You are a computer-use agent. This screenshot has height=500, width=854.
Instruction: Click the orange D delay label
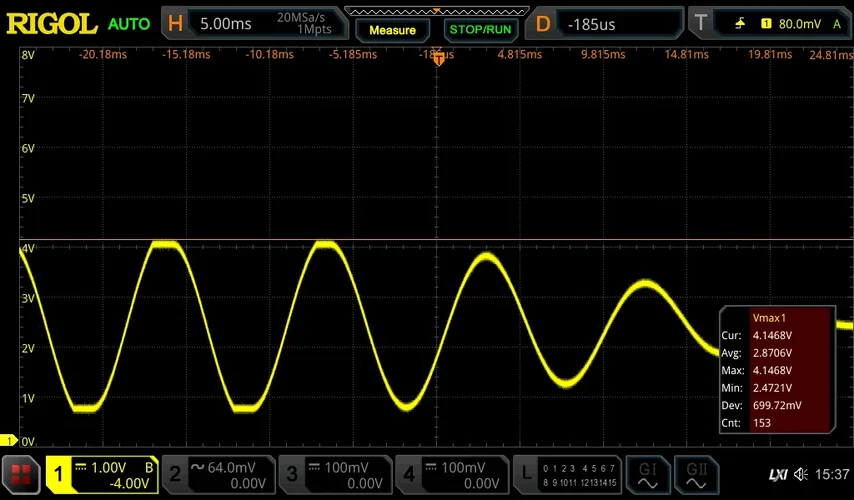(543, 24)
